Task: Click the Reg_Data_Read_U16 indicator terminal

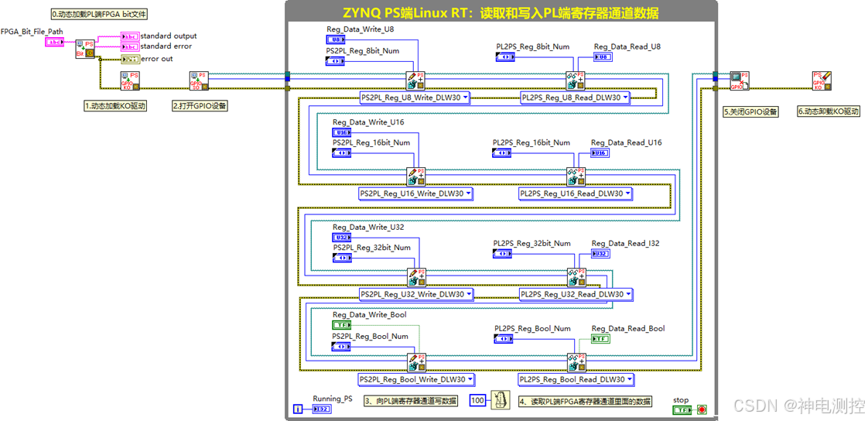Action: [x=600, y=153]
